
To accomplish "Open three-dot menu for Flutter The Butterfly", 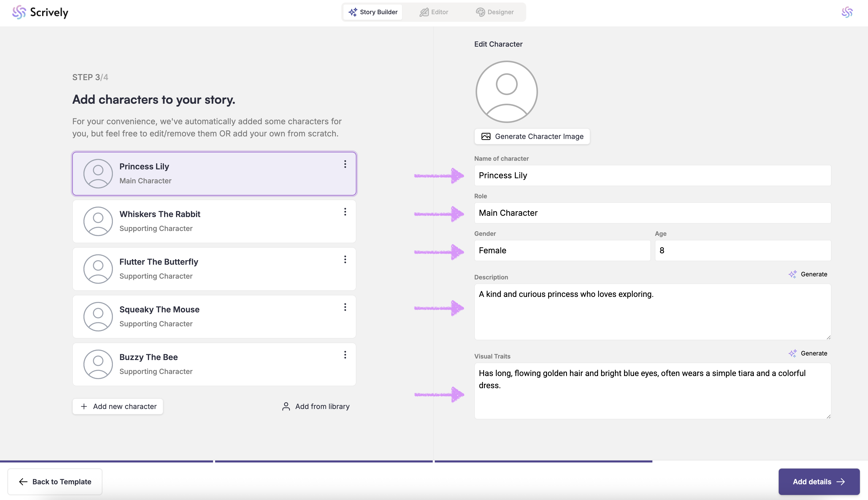I will [345, 260].
